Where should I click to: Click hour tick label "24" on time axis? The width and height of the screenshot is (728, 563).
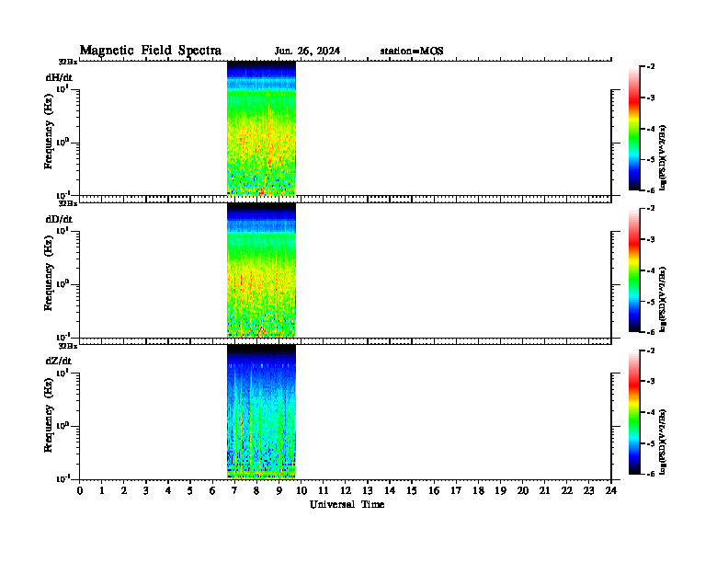tap(611, 490)
